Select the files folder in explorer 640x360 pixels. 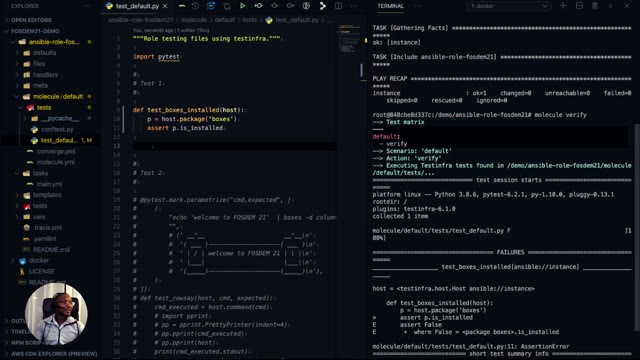(39, 64)
